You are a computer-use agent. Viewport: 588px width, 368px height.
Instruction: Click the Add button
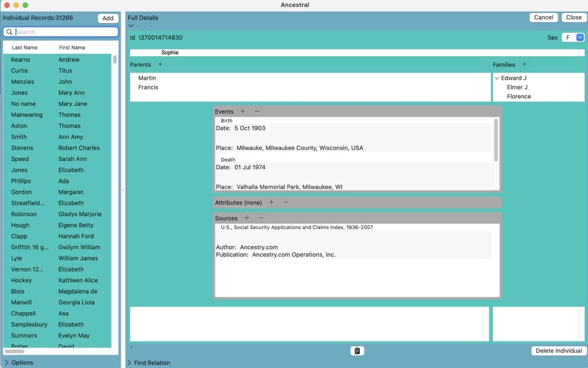tap(108, 18)
